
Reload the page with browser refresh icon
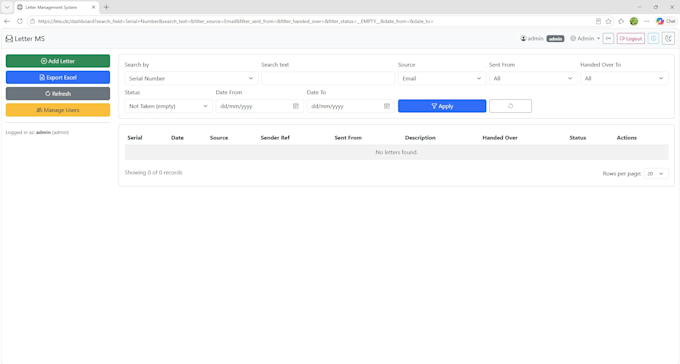tap(20, 21)
